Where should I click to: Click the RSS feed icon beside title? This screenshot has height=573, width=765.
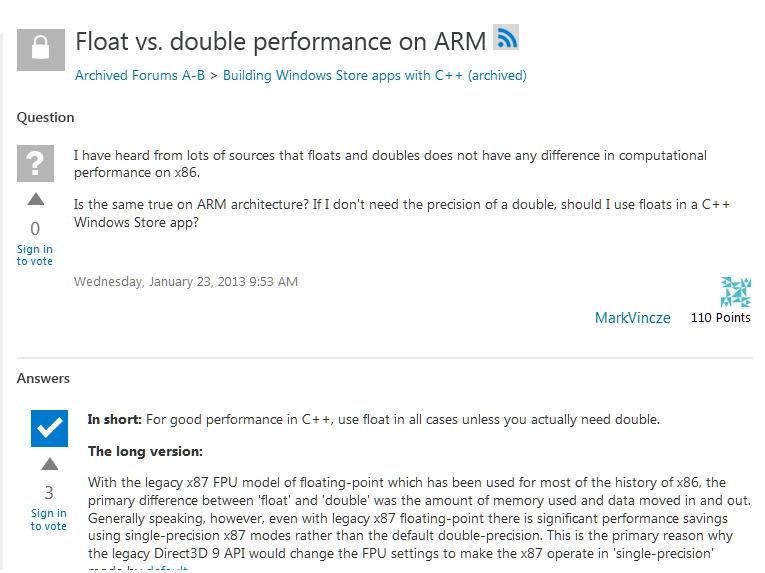(x=506, y=37)
